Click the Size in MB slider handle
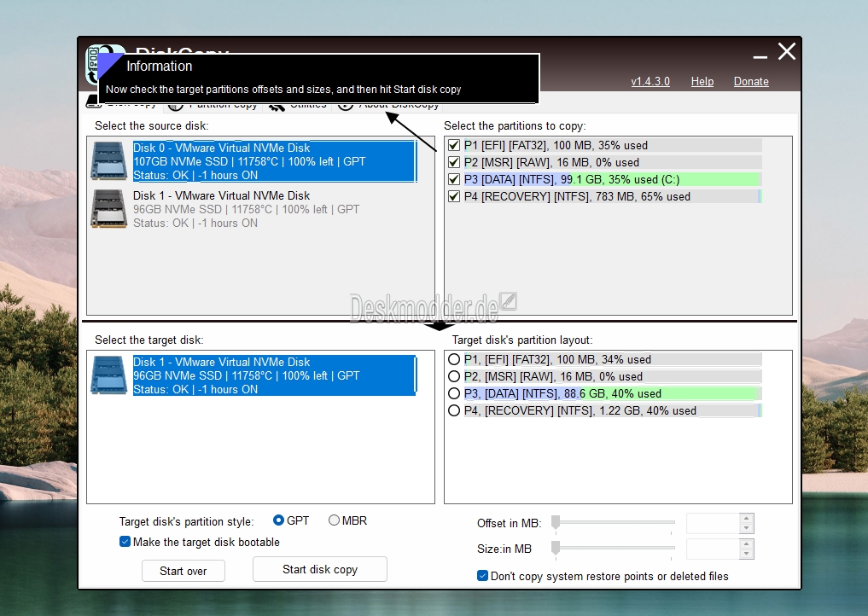Screen dimensions: 868x616 coord(556,548)
